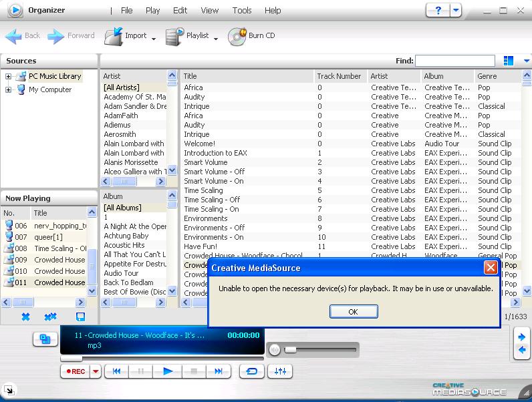Click the Import toolbar icon

click(x=114, y=36)
